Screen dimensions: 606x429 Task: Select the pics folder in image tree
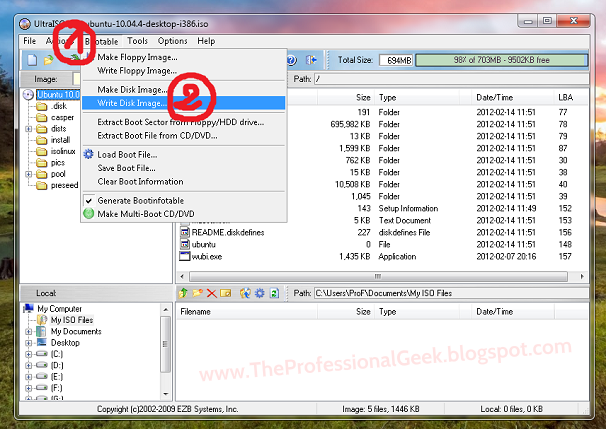58,163
